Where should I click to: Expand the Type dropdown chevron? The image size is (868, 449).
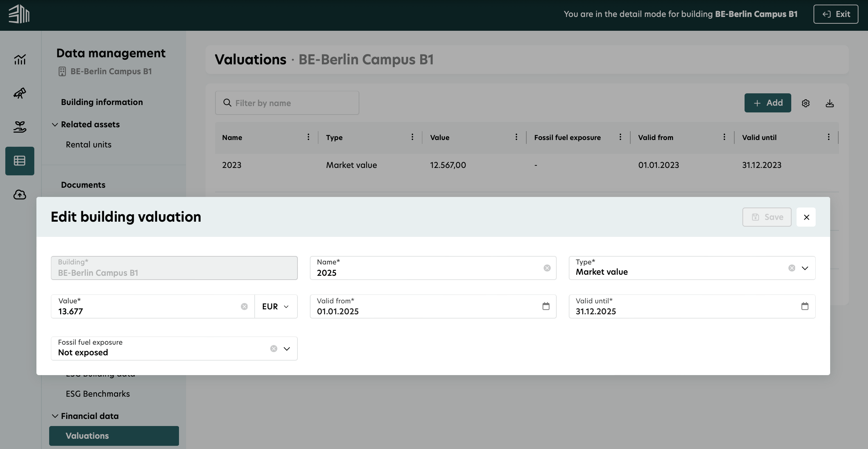(x=805, y=268)
